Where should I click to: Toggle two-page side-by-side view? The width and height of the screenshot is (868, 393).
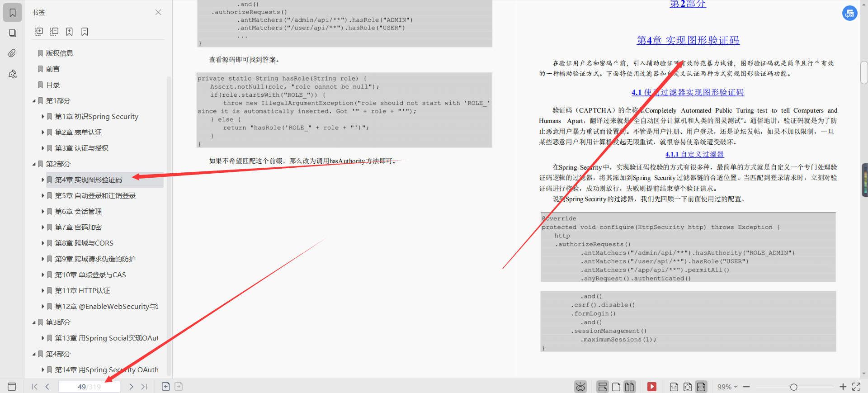(x=630, y=387)
